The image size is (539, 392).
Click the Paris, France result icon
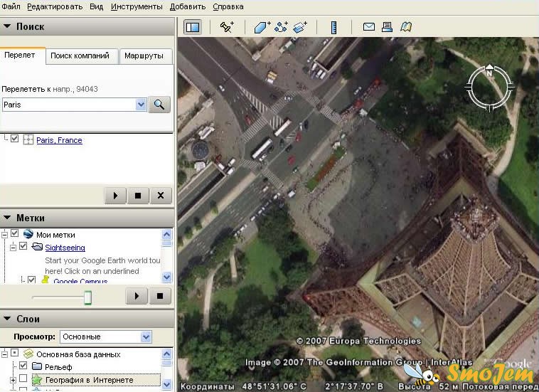pos(28,139)
